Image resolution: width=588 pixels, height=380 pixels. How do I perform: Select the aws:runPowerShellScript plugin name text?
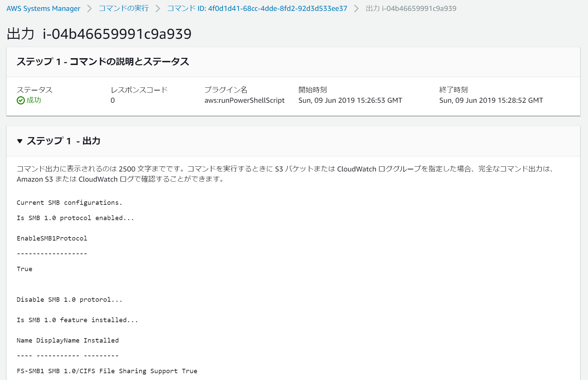click(244, 100)
